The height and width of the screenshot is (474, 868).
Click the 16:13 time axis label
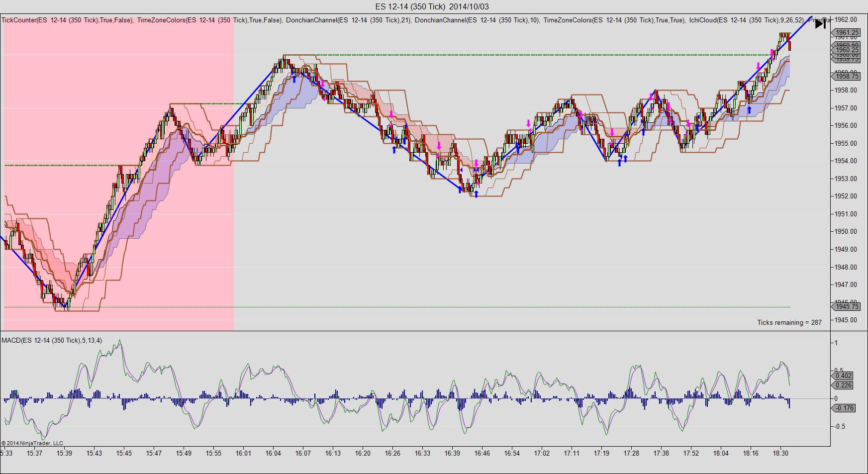click(x=333, y=453)
